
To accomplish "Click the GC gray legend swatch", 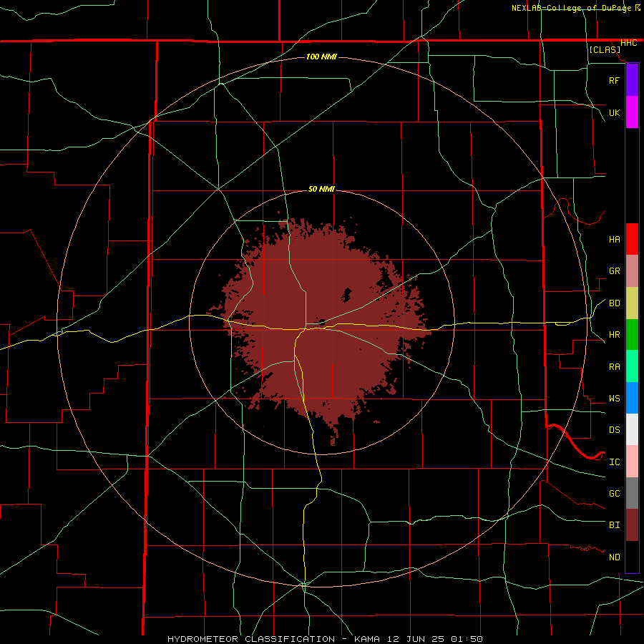I will click(632, 493).
